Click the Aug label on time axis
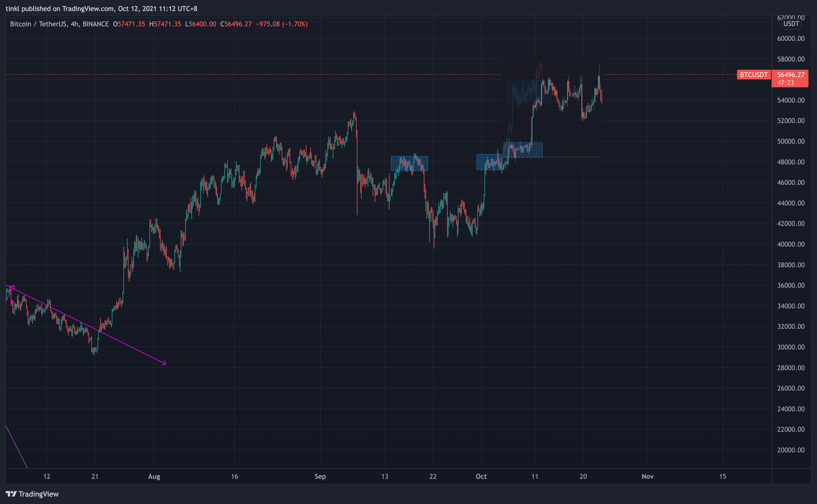This screenshot has height=504, width=817. coord(154,476)
